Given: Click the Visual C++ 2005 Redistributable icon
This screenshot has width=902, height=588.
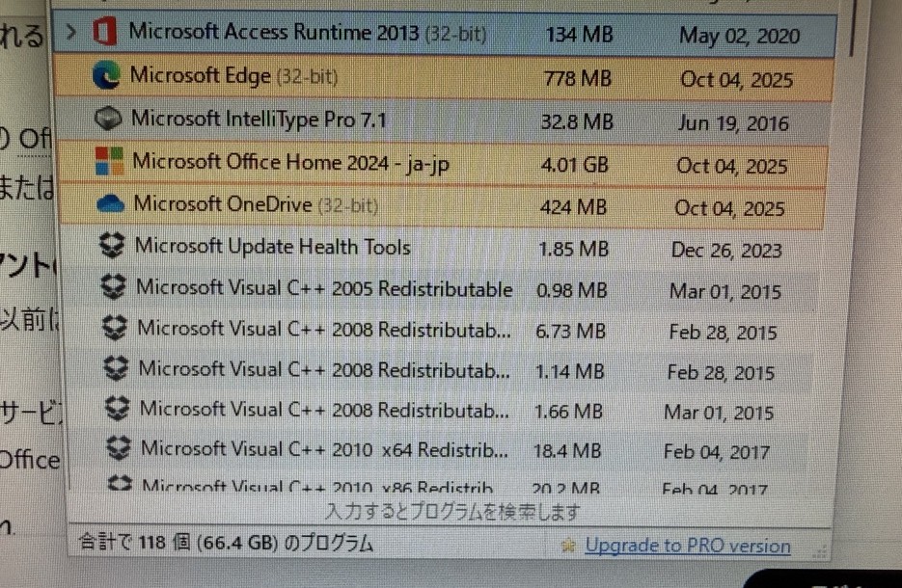Looking at the screenshot, I should [115, 287].
